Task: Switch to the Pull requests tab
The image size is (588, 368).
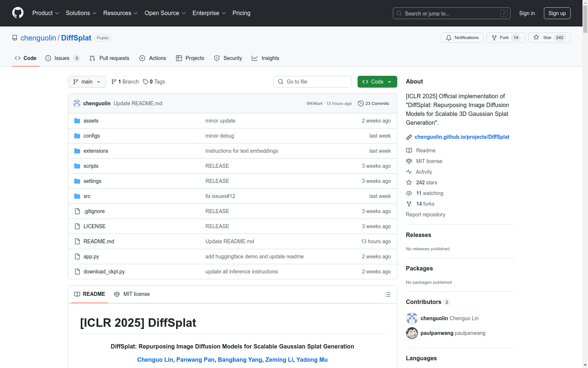Action: [110, 58]
